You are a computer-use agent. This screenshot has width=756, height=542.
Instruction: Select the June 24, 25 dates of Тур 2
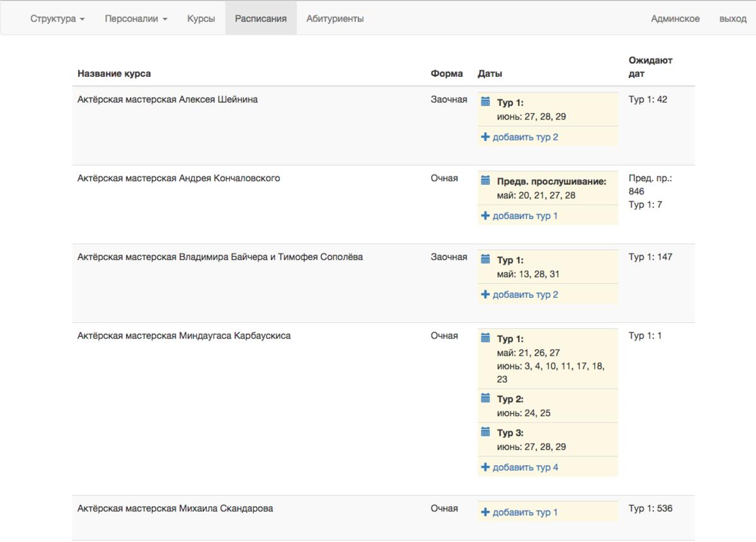pyautogui.click(x=523, y=414)
